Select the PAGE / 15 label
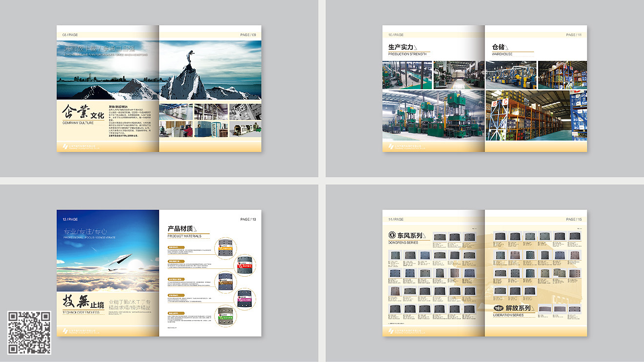Viewport: 644px width, 362px height. click(574, 220)
